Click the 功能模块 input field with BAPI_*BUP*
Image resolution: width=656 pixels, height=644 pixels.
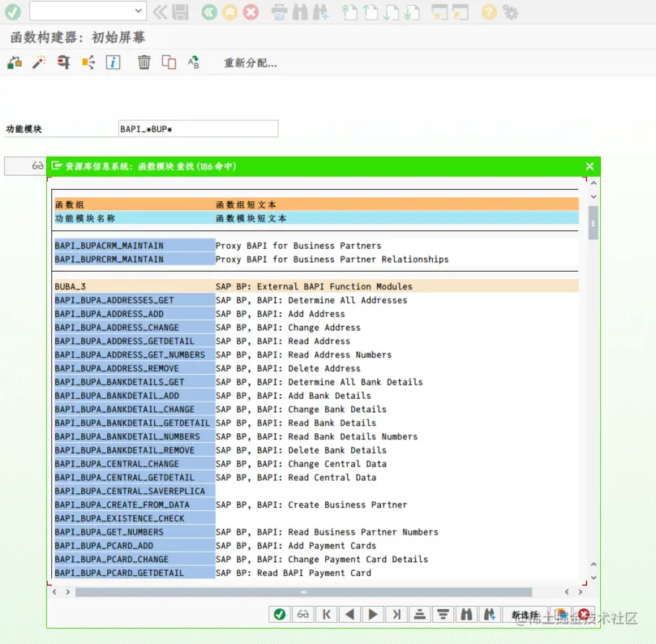tap(199, 128)
